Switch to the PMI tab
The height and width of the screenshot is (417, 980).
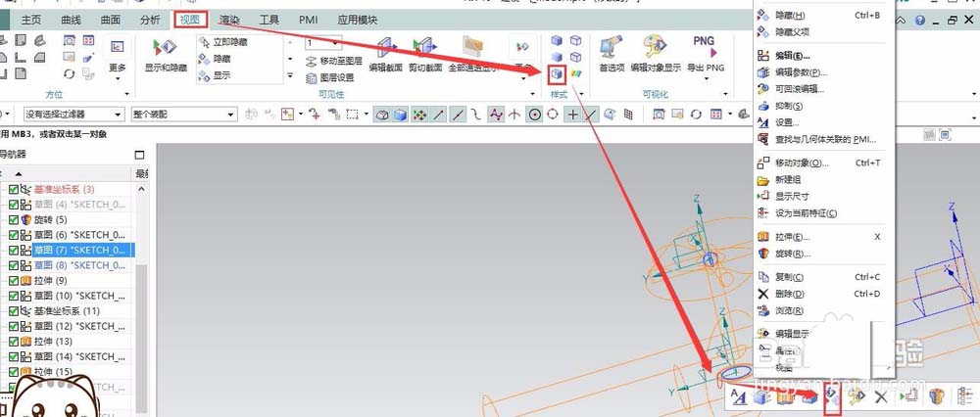308,20
